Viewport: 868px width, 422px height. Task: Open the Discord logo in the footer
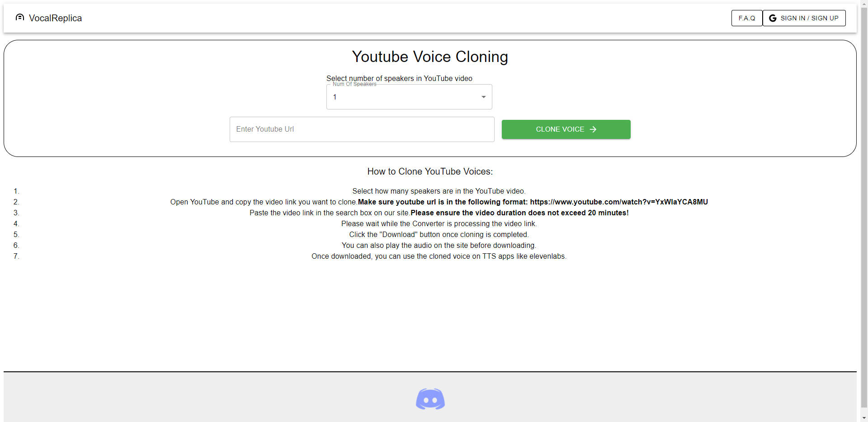tap(430, 399)
